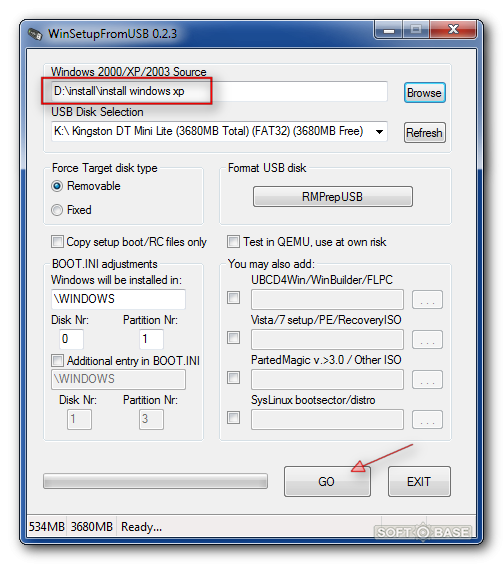Screen dimensions: 503x564
Task: Click the Windows 2000/XP/2003 Source path field
Action: point(219,91)
